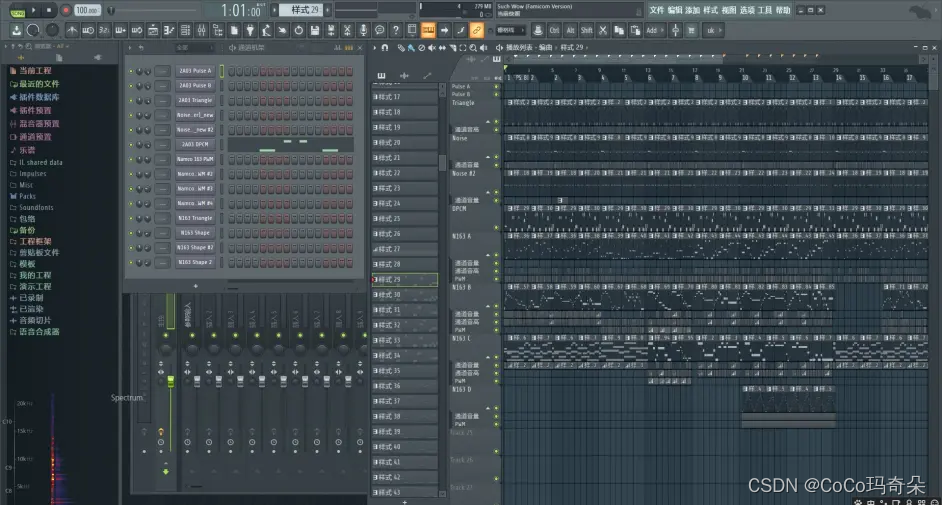Image resolution: width=942 pixels, height=505 pixels.
Task: Click the scissors cut icon near Shift
Action: tap(603, 30)
